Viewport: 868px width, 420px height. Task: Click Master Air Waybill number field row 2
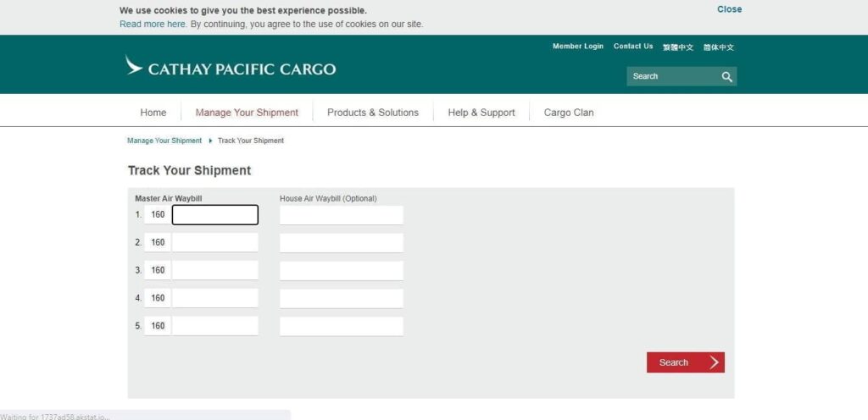point(214,243)
